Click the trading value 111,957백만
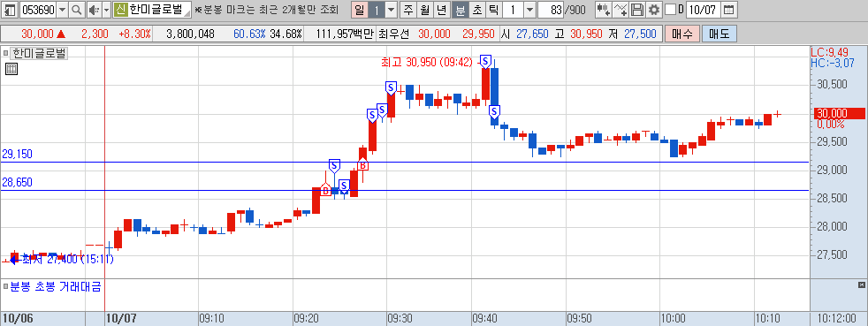The height and width of the screenshot is (326, 868). [346, 34]
